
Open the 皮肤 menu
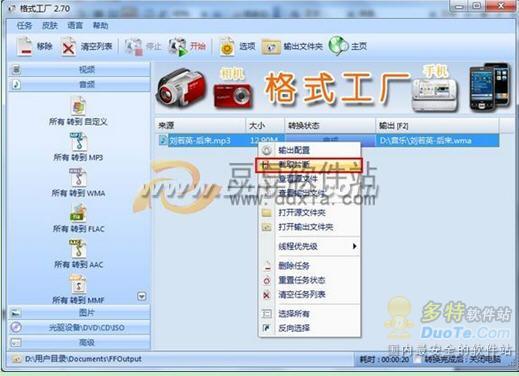[x=50, y=25]
